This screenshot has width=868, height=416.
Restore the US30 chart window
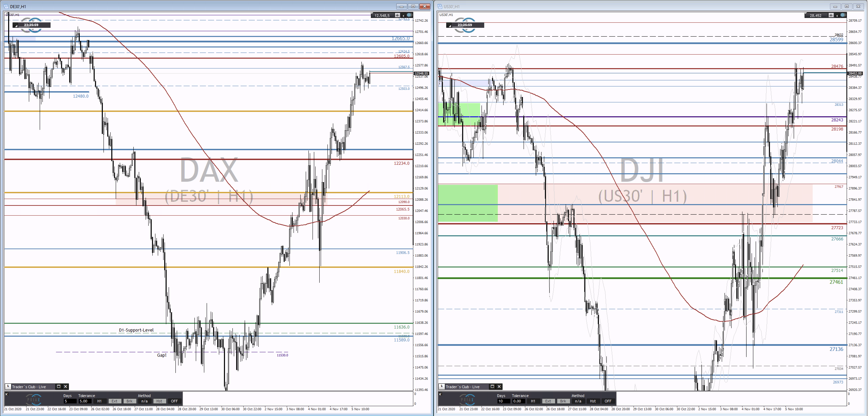[846, 6]
